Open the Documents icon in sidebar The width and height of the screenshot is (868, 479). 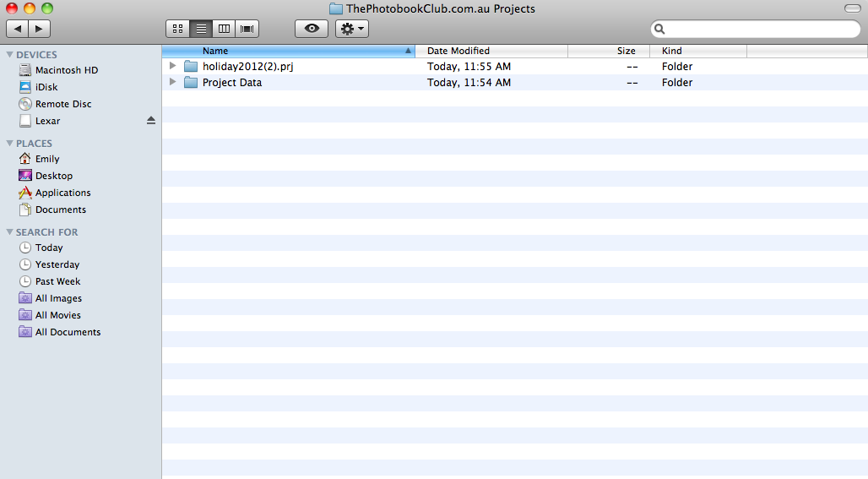[x=25, y=210]
